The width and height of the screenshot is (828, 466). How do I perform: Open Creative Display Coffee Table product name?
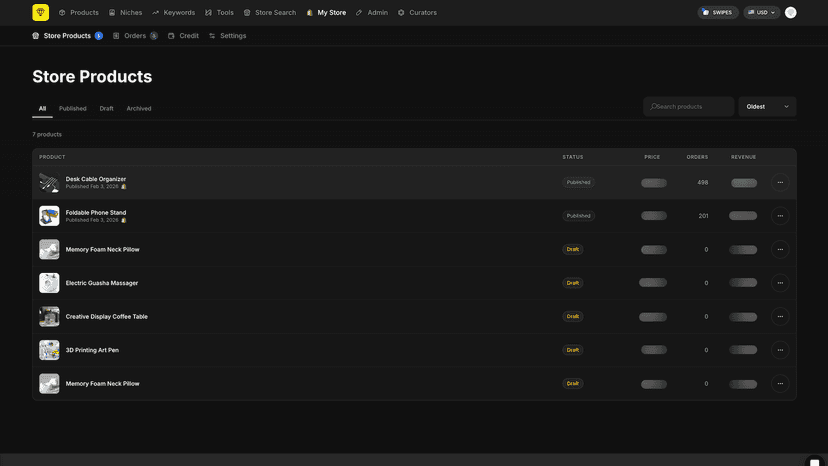pos(107,316)
